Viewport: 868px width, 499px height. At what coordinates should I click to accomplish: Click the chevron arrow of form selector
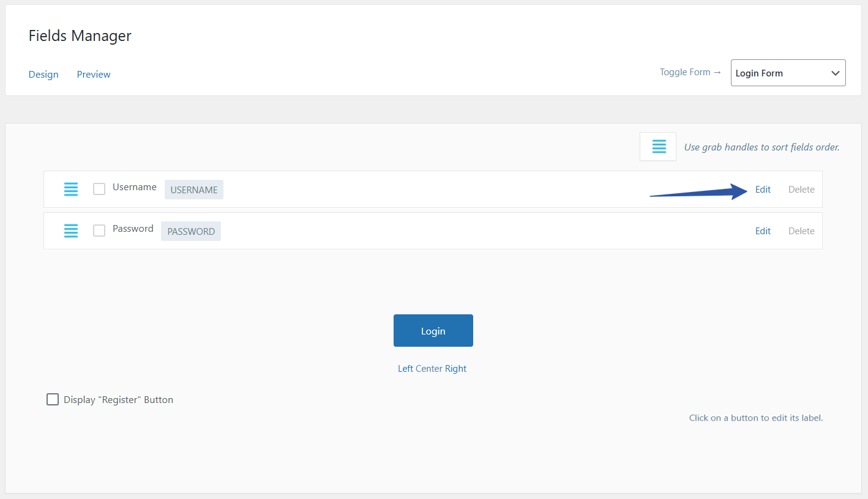point(835,73)
